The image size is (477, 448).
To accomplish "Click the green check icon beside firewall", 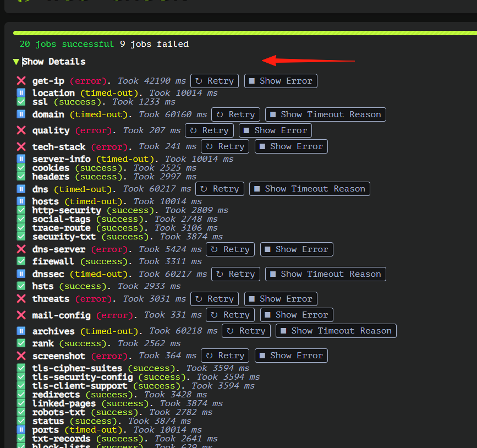I will (x=21, y=261).
